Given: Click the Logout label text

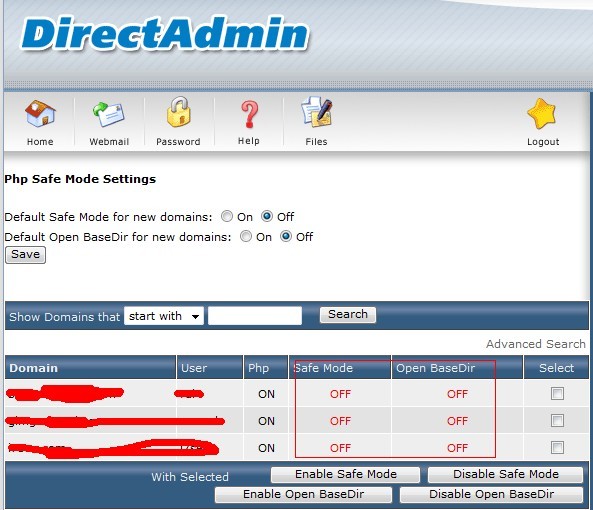Looking at the screenshot, I should (x=543, y=142).
